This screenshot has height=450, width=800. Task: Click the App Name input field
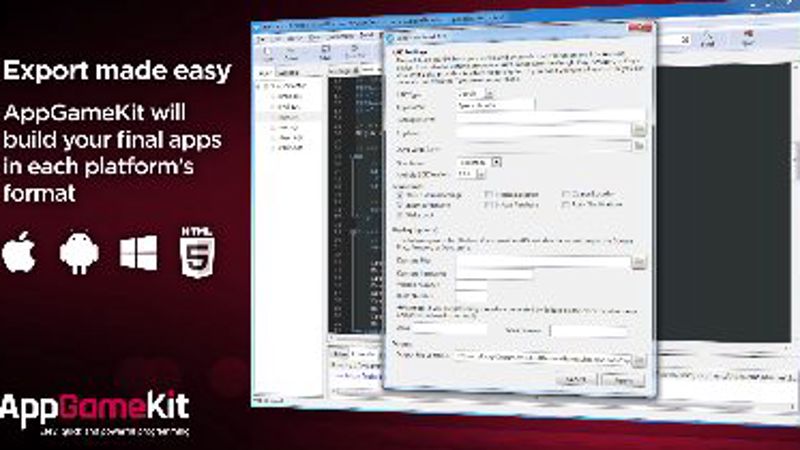click(x=495, y=105)
